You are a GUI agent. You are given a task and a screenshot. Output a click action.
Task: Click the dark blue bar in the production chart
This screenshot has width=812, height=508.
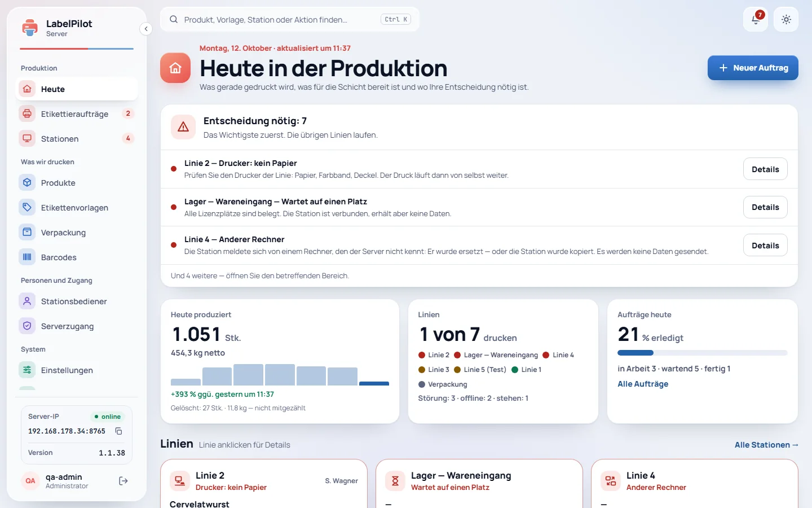[x=374, y=384]
